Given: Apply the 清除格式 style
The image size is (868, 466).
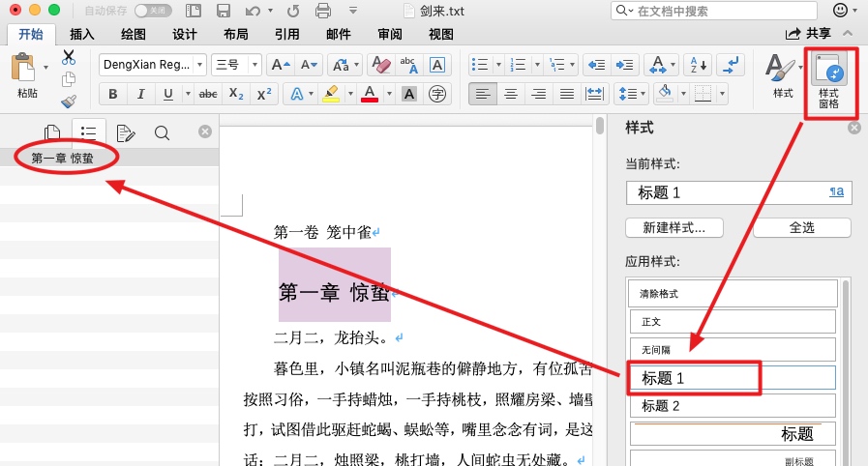Looking at the screenshot, I should pyautogui.click(x=733, y=294).
